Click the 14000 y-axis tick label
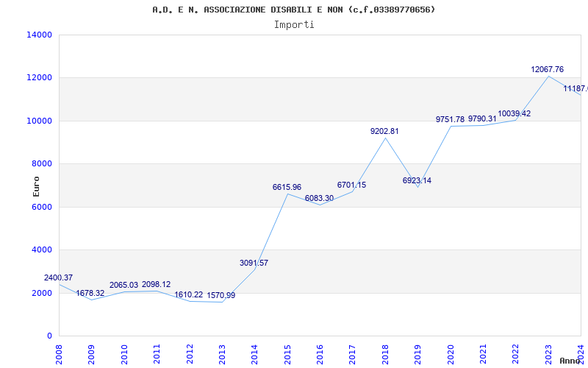This screenshot has height=368, width=588. tap(40, 35)
